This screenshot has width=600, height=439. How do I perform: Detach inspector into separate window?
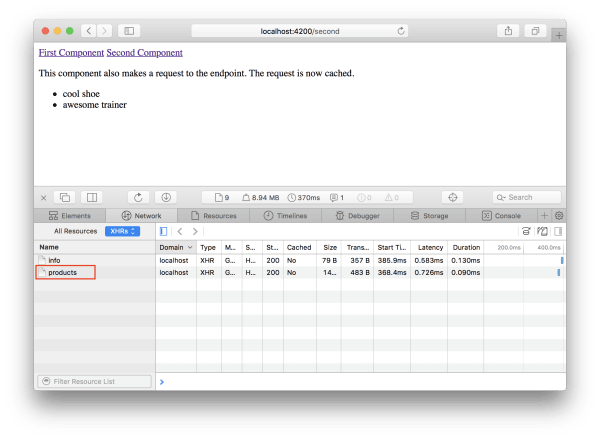[x=65, y=197]
